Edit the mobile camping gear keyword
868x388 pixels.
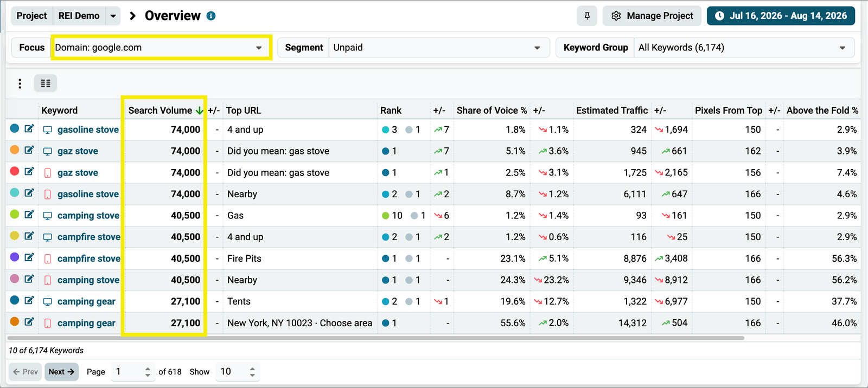click(29, 322)
